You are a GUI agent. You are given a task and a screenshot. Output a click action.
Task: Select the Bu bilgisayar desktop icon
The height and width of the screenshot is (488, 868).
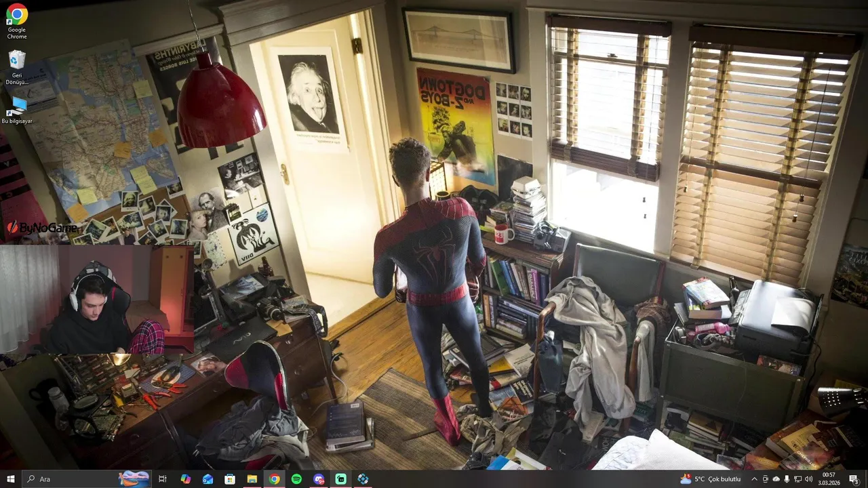point(17,109)
